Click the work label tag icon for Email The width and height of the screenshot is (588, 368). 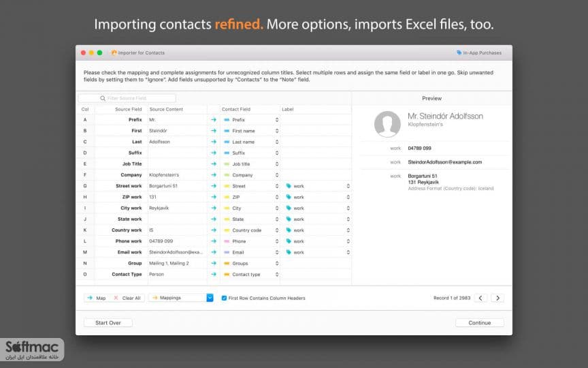289,252
